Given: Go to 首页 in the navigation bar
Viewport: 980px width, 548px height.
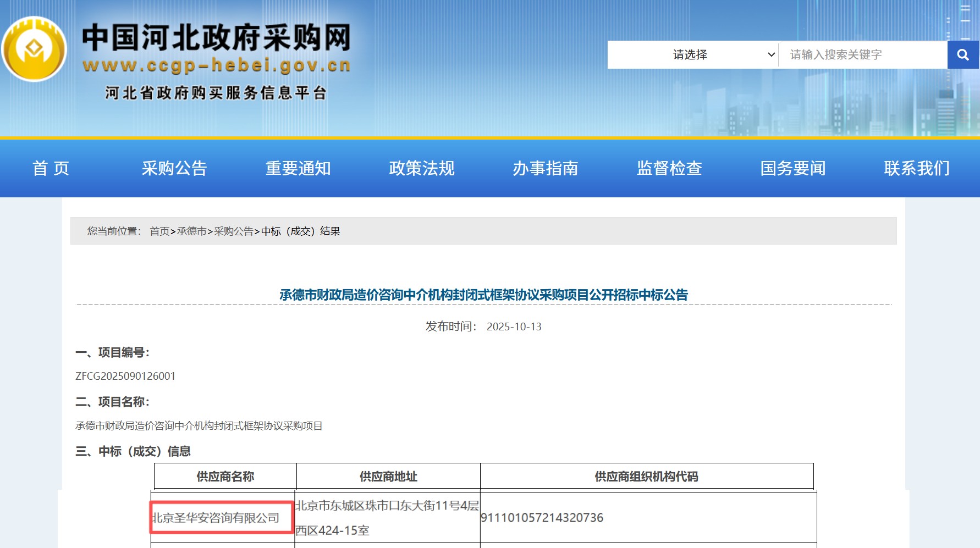Looking at the screenshot, I should pos(51,168).
